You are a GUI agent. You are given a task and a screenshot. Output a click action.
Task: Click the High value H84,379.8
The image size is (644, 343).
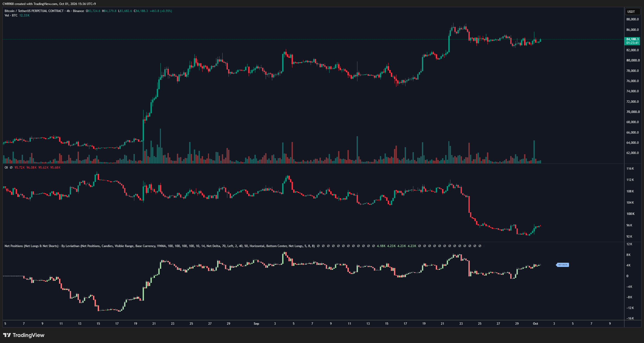[x=109, y=11]
